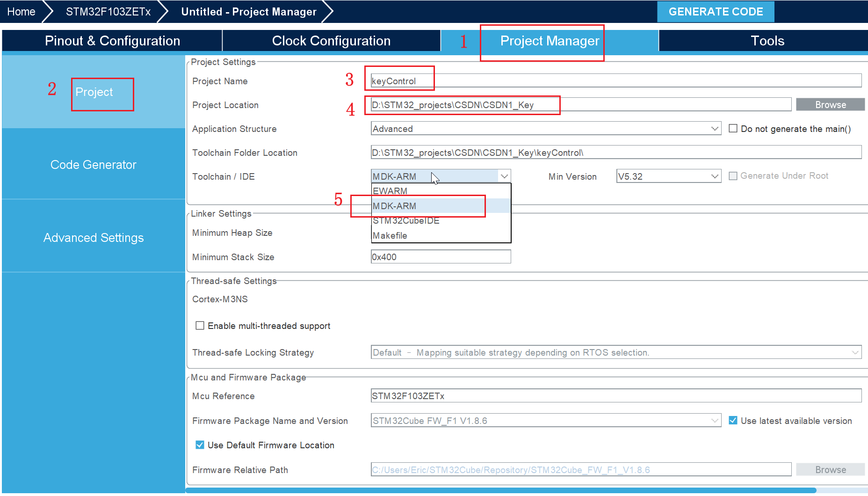This screenshot has height=496, width=868.
Task: Click Mcu Reference field
Action: [616, 396]
